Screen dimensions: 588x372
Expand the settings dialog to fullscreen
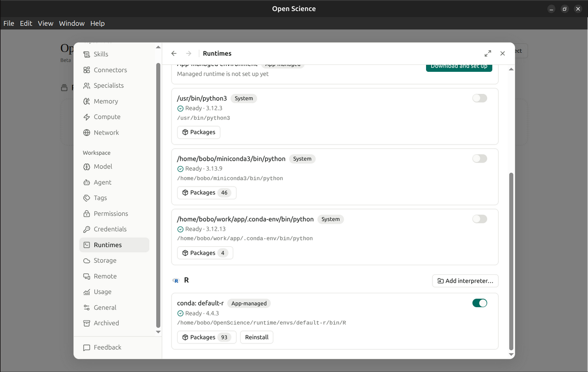click(488, 53)
